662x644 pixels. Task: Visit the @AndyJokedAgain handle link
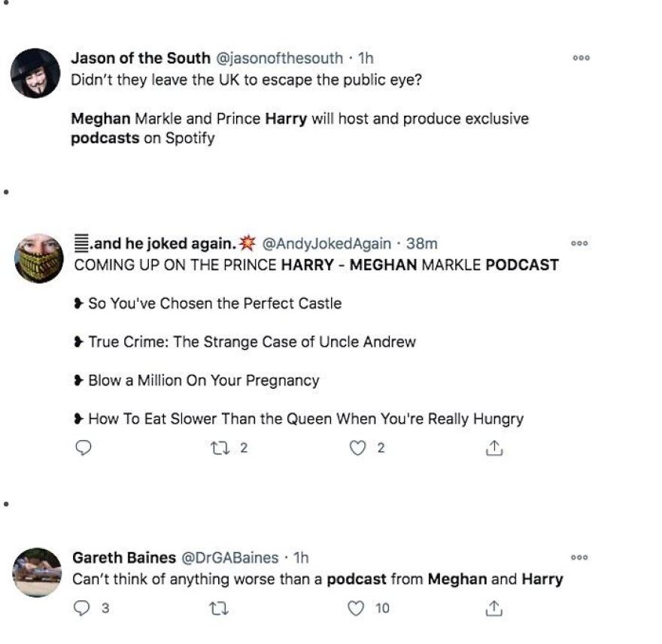click(x=326, y=243)
